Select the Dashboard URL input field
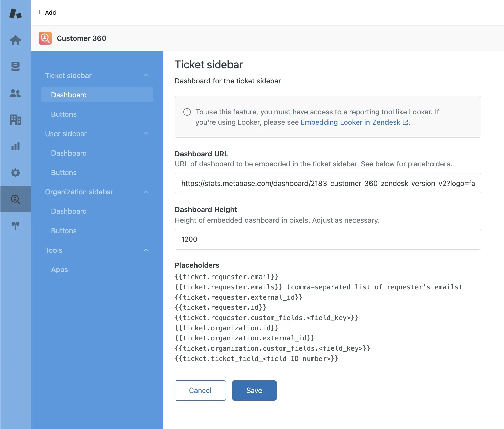This screenshot has width=504, height=429. [x=327, y=183]
